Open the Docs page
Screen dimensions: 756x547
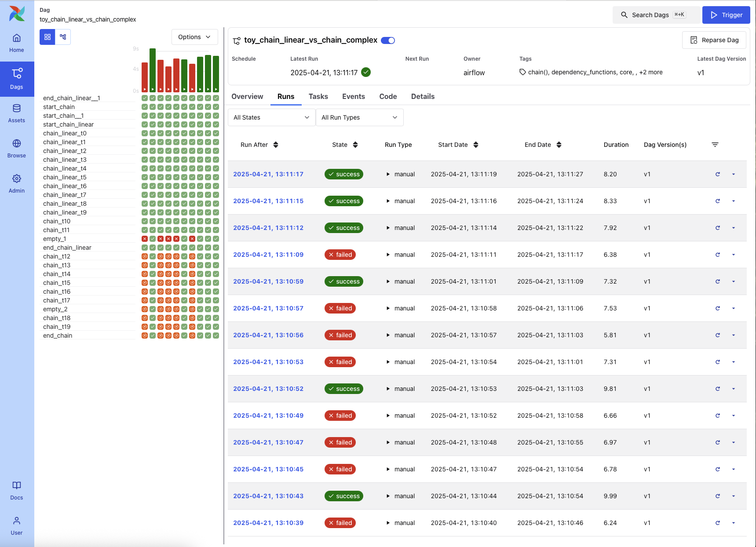[16, 490]
